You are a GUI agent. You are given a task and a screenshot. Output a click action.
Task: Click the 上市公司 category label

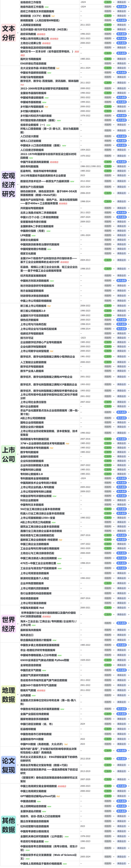(x=8, y=454)
